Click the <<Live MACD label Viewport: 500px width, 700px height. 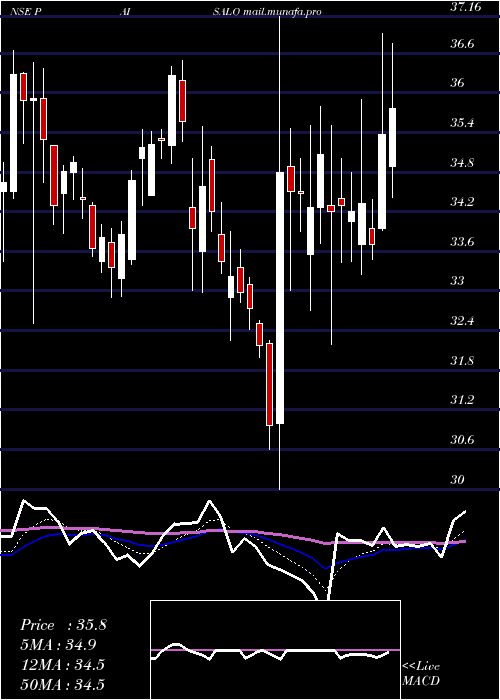click(x=421, y=674)
